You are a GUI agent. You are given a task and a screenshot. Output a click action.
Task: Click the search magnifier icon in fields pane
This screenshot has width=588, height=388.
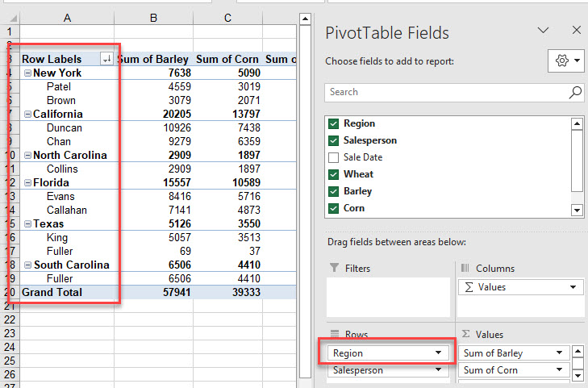click(574, 92)
